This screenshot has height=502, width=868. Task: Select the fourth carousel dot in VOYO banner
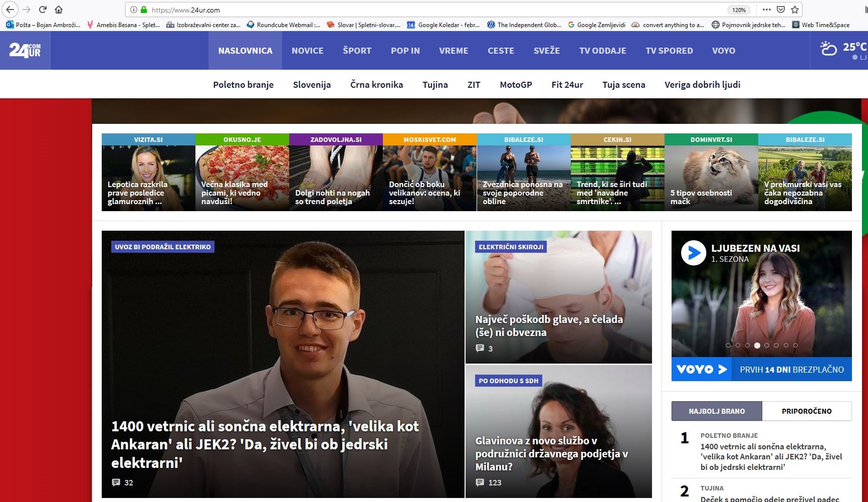tap(757, 346)
